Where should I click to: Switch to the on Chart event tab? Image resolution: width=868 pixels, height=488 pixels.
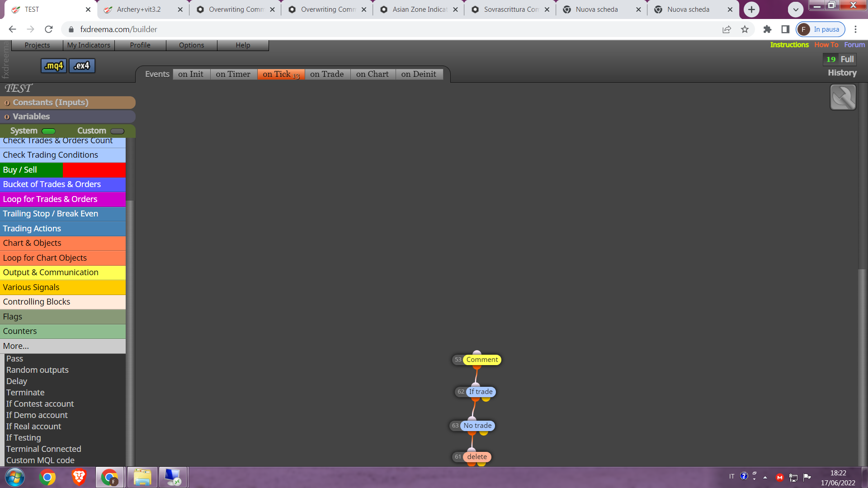point(373,74)
